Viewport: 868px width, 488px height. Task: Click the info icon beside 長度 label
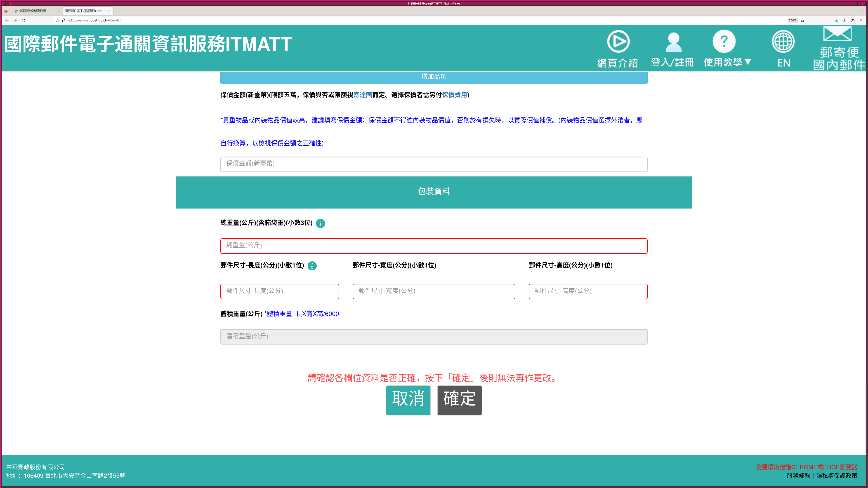point(312,266)
